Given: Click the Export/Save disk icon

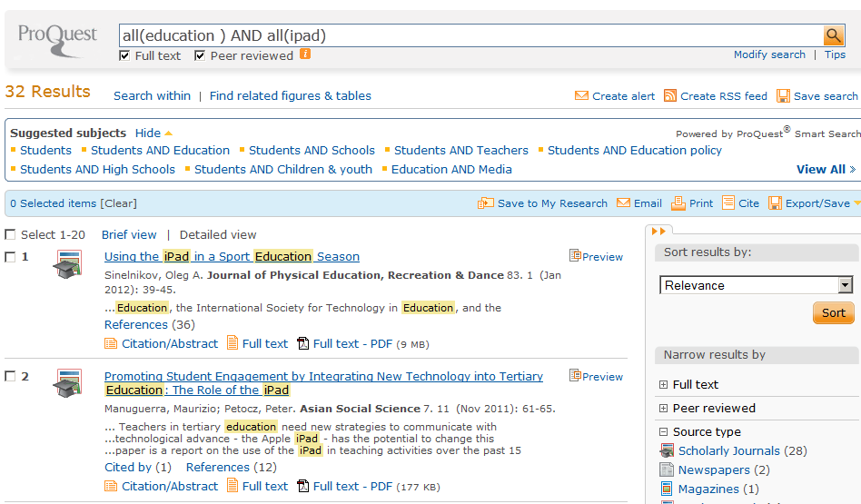Looking at the screenshot, I should pos(775,203).
